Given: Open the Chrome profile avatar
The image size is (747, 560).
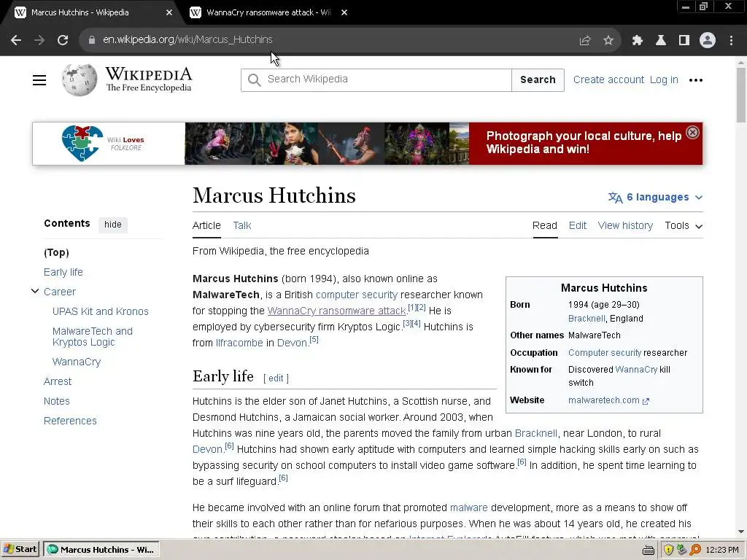Looking at the screenshot, I should pos(708,41).
